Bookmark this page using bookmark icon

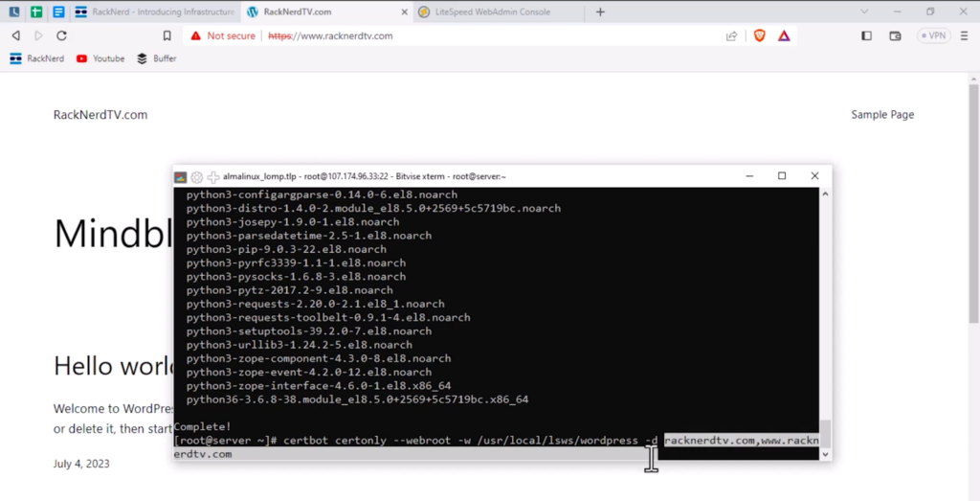167,35
